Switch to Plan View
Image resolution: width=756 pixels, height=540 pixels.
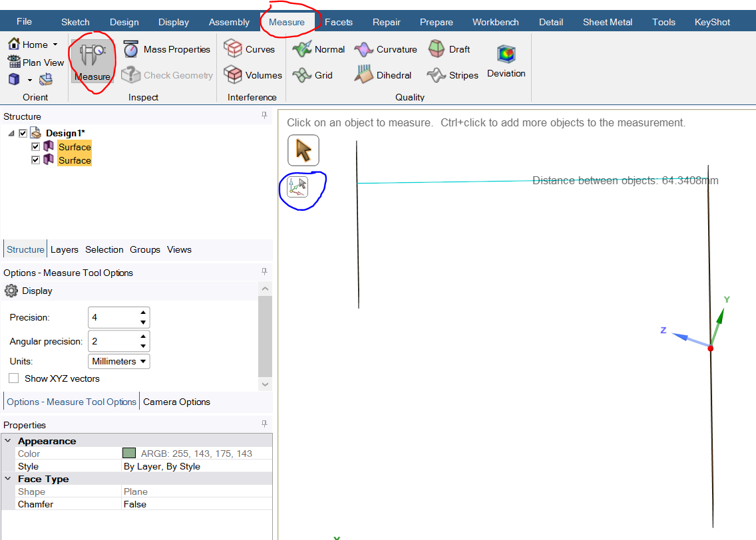(36, 62)
